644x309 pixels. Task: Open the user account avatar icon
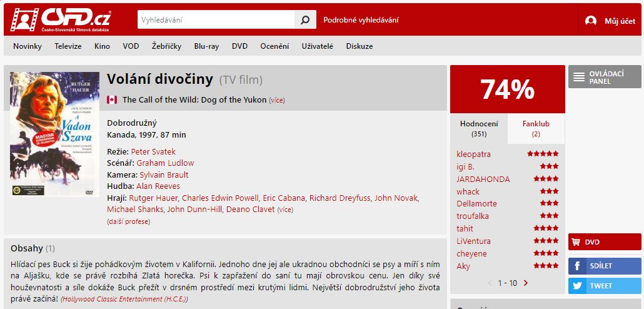591,21
